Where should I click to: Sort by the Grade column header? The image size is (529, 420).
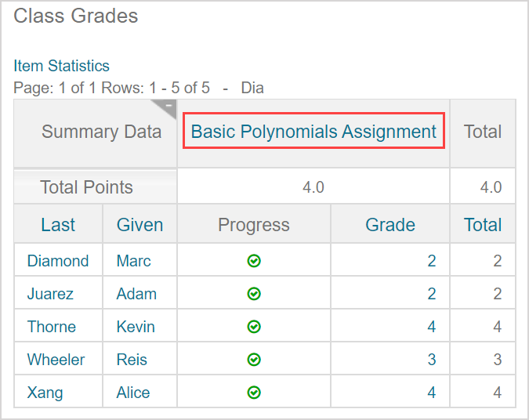coord(390,225)
